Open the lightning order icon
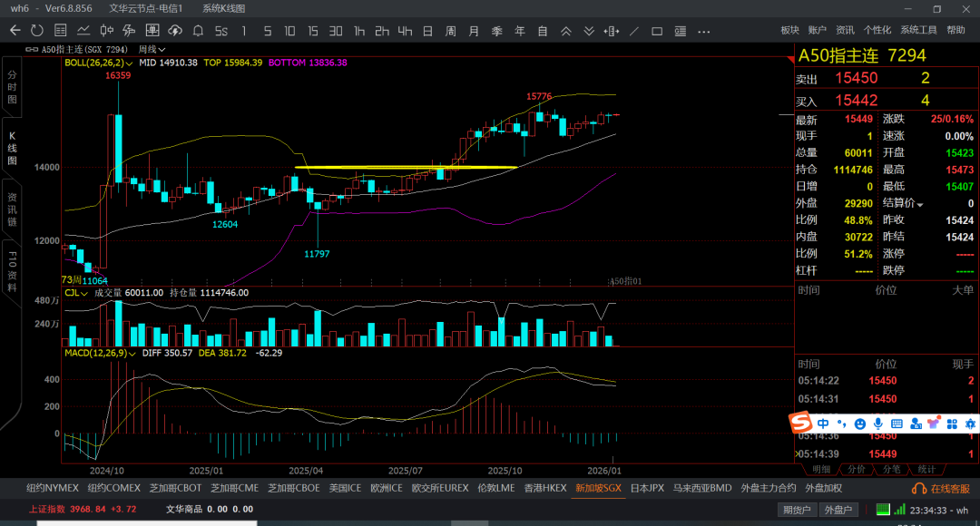Screen dimensions: 980x526 pyautogui.click(x=130, y=31)
